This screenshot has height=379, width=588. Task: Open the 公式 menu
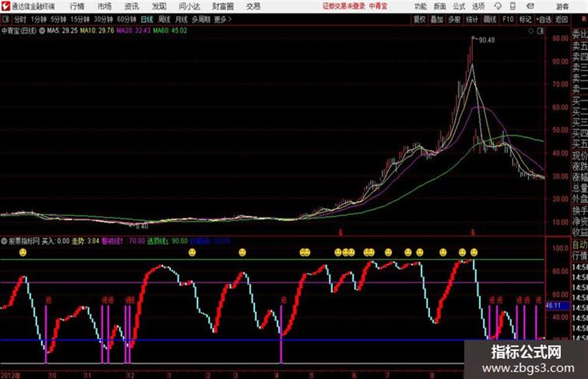pyautogui.click(x=459, y=6)
